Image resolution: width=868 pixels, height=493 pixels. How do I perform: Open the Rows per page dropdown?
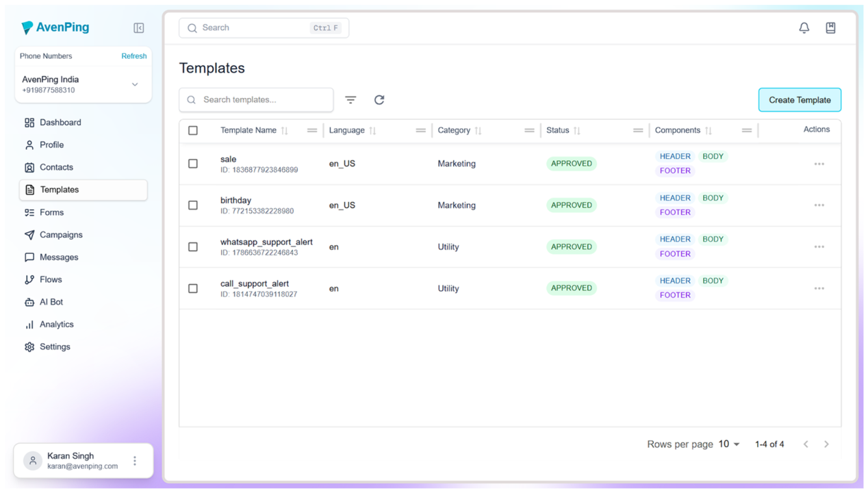[729, 444]
